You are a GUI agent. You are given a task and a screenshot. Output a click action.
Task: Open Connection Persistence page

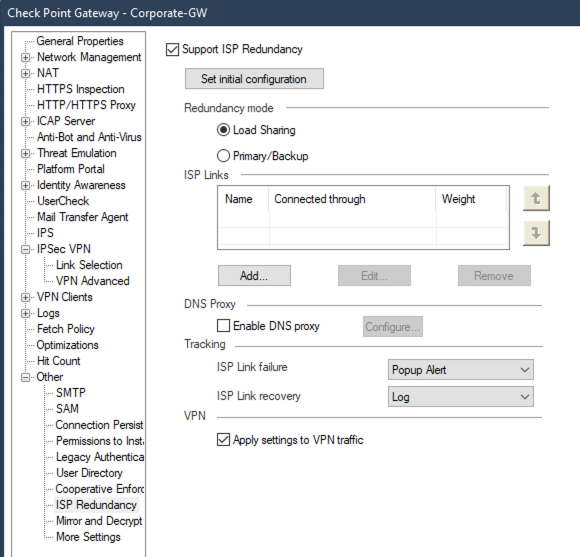coord(99,425)
